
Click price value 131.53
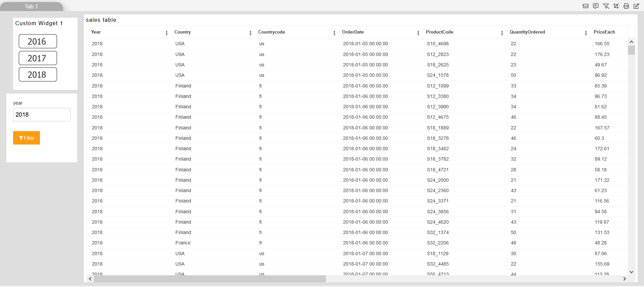(602, 232)
